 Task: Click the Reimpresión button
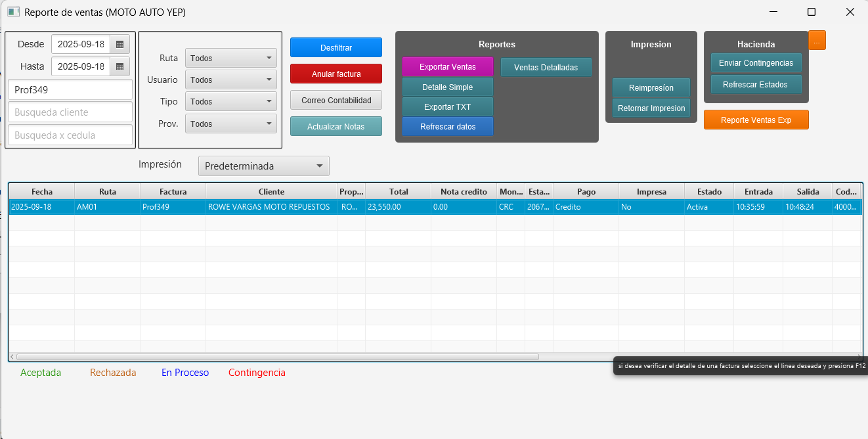[651, 88]
